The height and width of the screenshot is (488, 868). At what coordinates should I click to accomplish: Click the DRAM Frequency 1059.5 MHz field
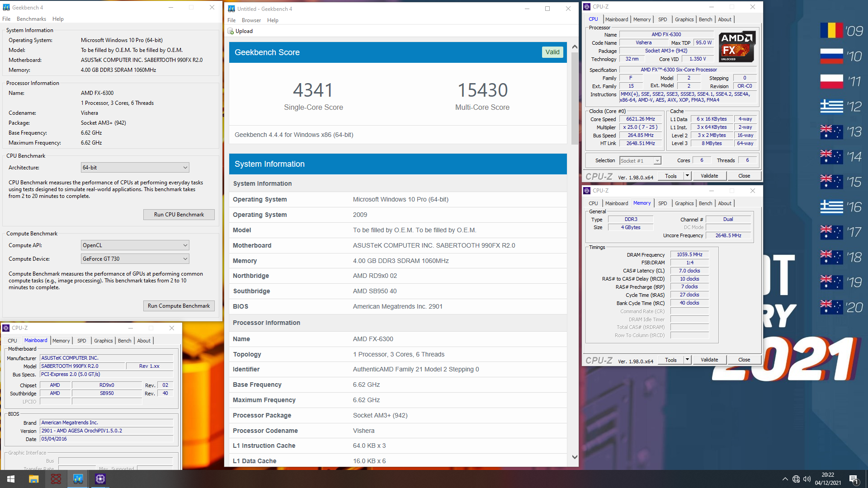[689, 255]
